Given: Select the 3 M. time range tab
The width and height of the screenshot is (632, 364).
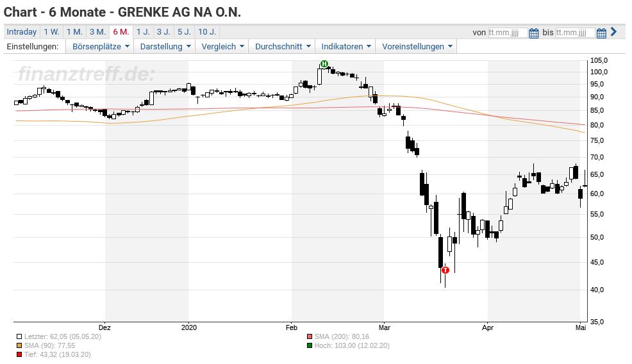Looking at the screenshot, I should coord(97,32).
